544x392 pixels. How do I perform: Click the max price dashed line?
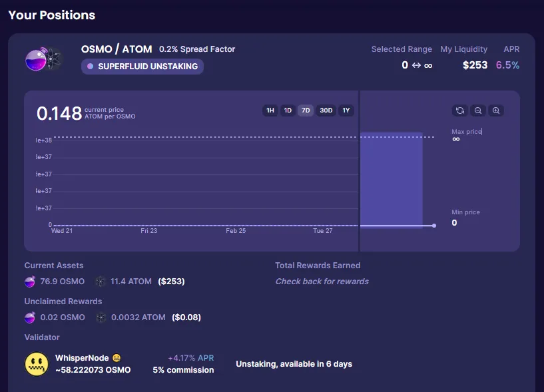point(244,137)
